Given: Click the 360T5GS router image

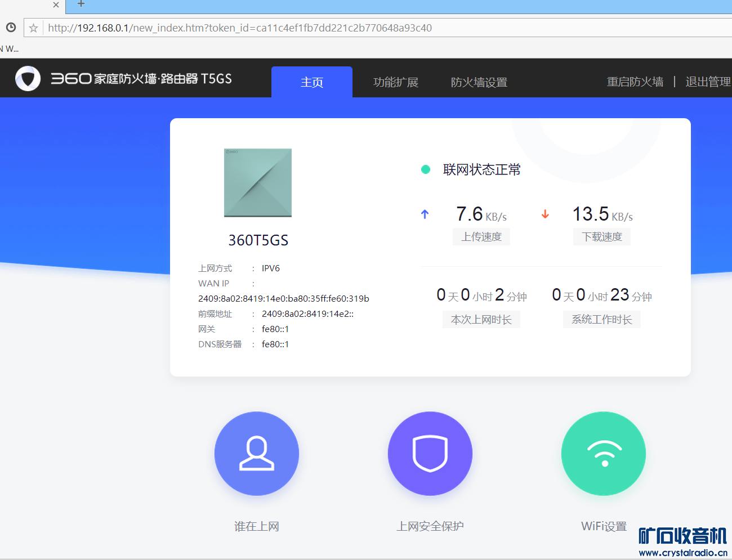Looking at the screenshot, I should tap(258, 183).
